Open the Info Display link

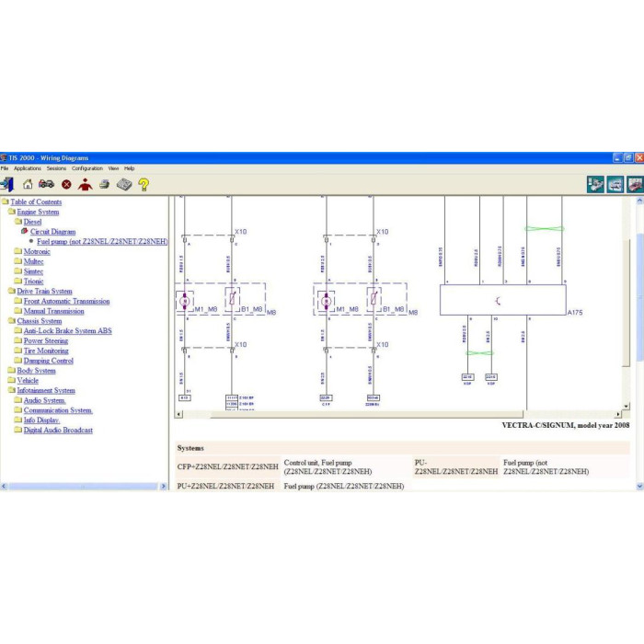pyautogui.click(x=41, y=420)
